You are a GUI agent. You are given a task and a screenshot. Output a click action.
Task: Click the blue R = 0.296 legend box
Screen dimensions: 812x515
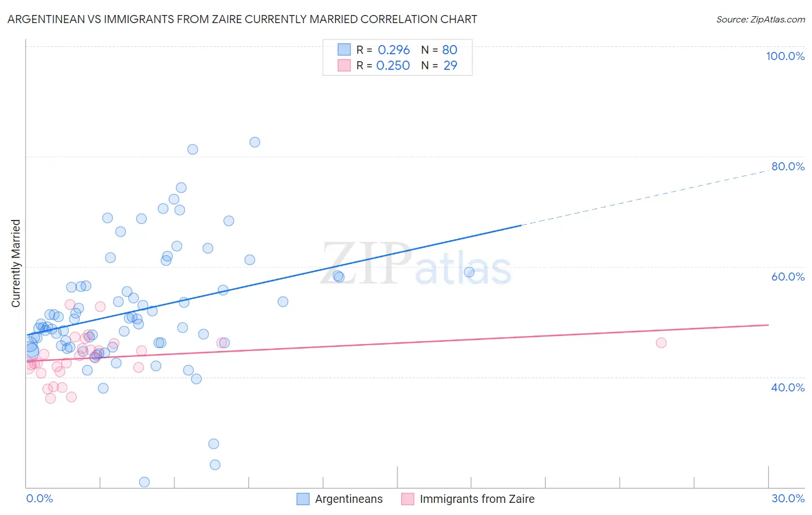[344, 50]
